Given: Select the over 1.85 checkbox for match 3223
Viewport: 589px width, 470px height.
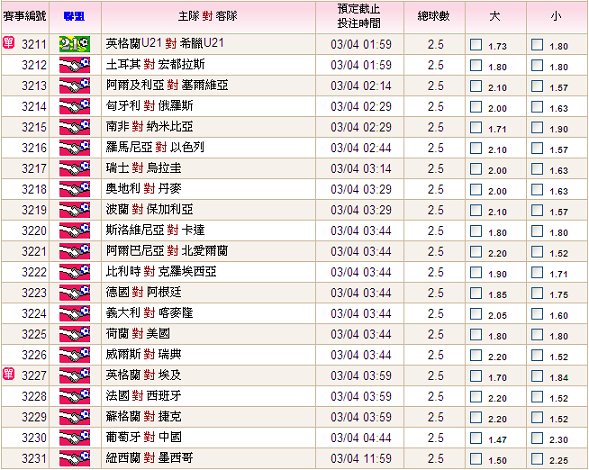Looking at the screenshot, I should point(476,293).
